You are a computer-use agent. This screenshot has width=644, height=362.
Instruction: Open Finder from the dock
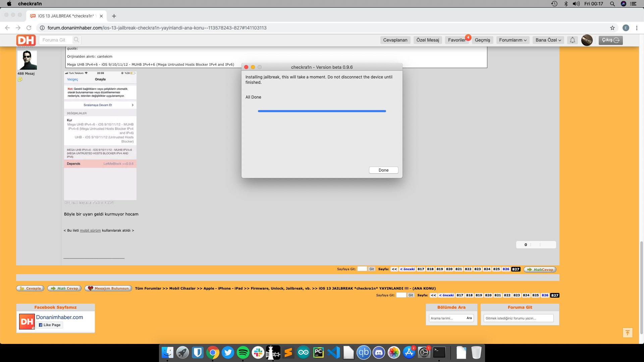click(x=167, y=353)
